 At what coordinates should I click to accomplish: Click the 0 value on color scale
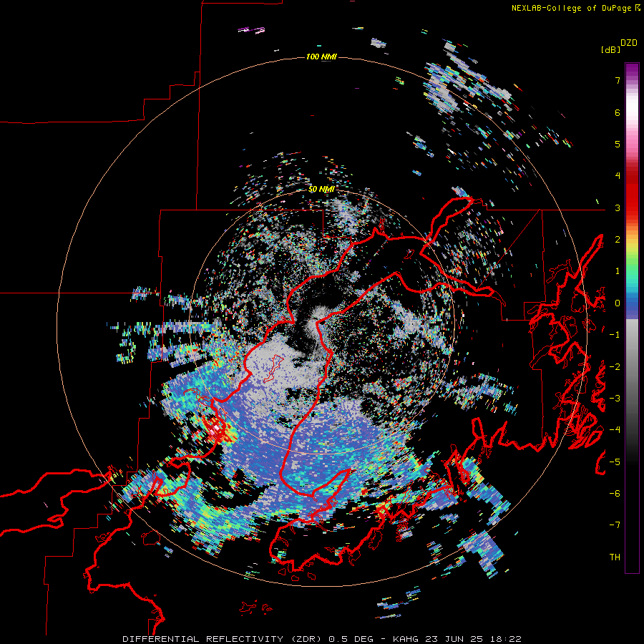(618, 303)
